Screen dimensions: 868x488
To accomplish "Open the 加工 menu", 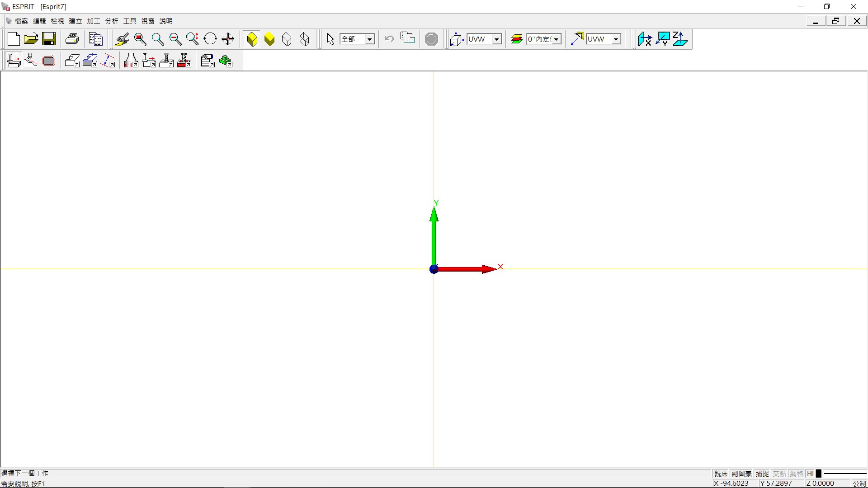I will pyautogui.click(x=94, y=21).
